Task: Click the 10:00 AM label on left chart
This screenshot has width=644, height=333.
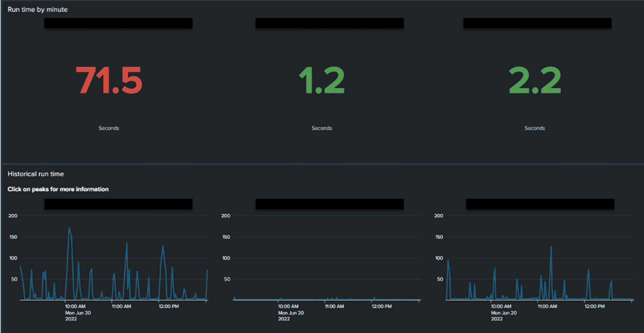Action: pyautogui.click(x=75, y=307)
